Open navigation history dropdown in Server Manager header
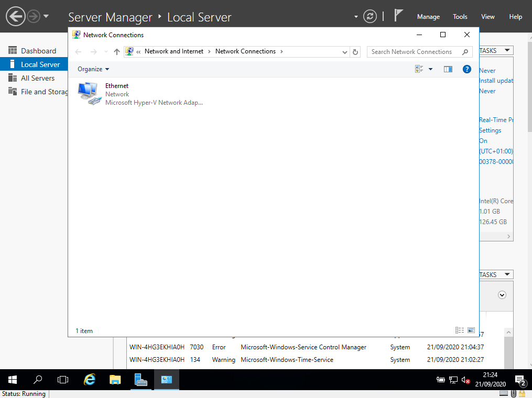The width and height of the screenshot is (532, 398). (46, 16)
